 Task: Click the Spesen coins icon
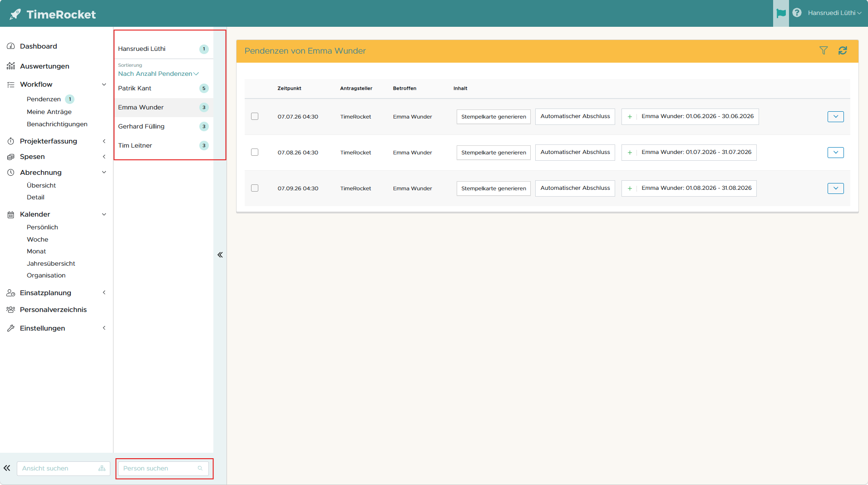click(11, 157)
